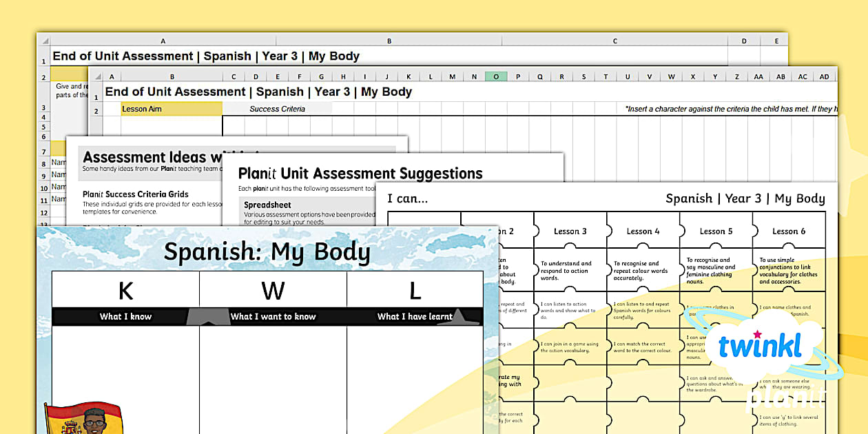The image size is (868, 434).
Task: Select column B header in front spreadsheet
Action: point(172,76)
